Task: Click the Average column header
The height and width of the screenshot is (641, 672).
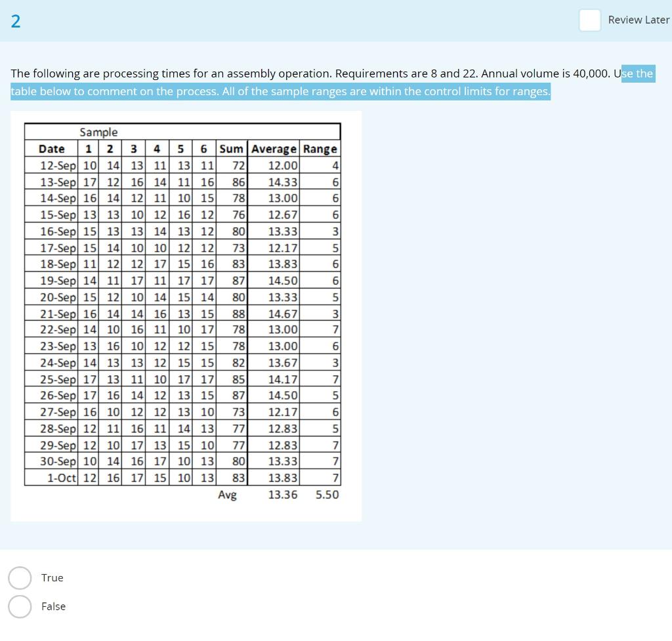Action: (x=274, y=149)
